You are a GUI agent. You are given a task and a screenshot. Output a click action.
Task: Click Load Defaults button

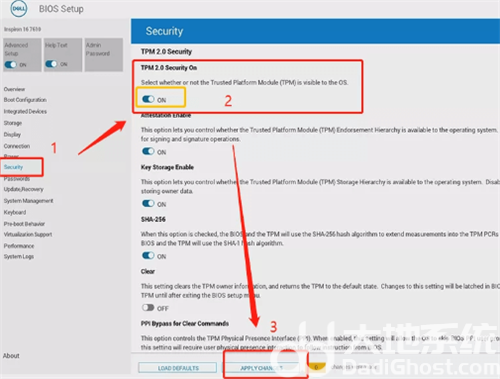178,368
